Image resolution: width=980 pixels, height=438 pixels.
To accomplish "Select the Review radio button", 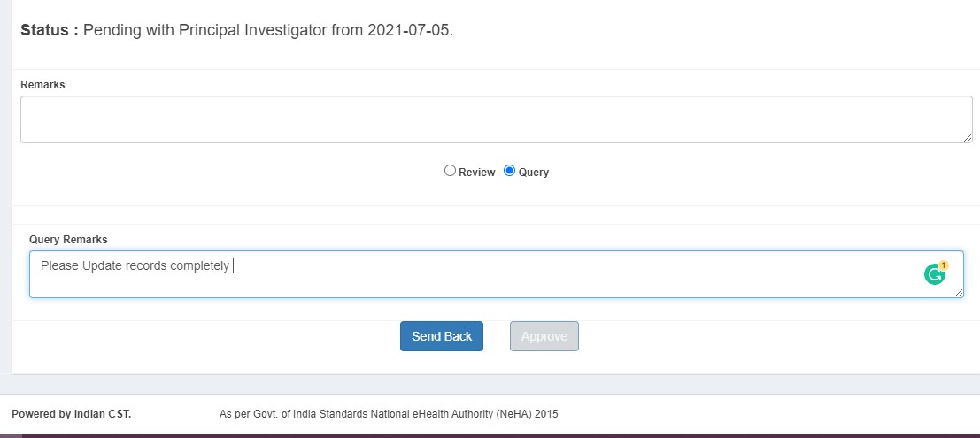I will point(450,171).
